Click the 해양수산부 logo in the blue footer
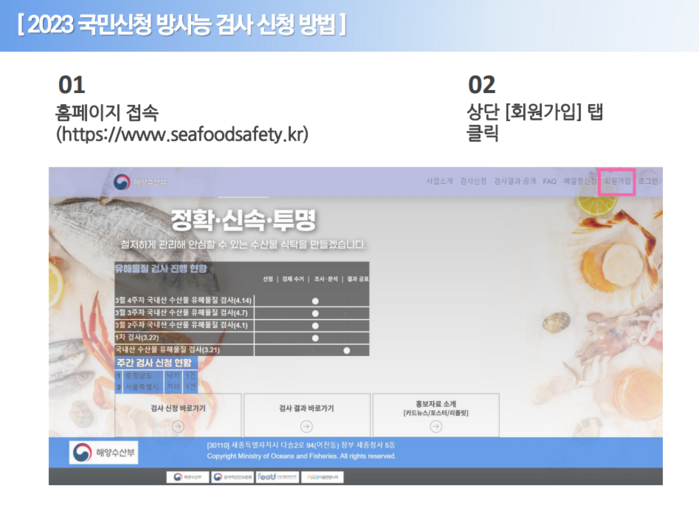Screen dimensions: 699x514 click(x=103, y=452)
